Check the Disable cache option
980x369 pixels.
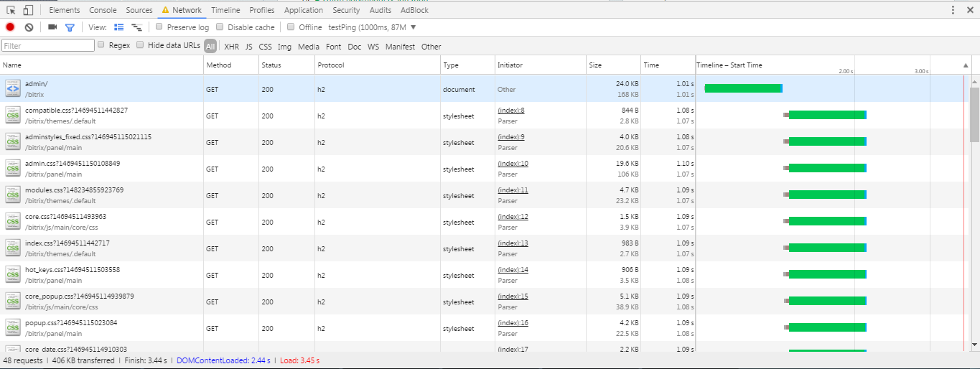(220, 27)
